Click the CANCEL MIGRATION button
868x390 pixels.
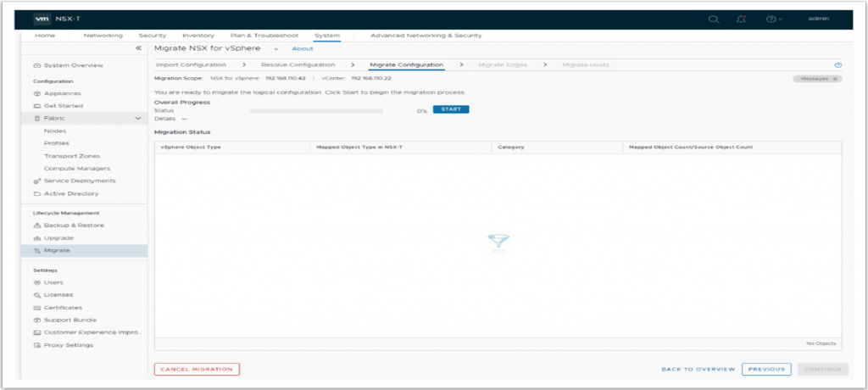tap(197, 369)
